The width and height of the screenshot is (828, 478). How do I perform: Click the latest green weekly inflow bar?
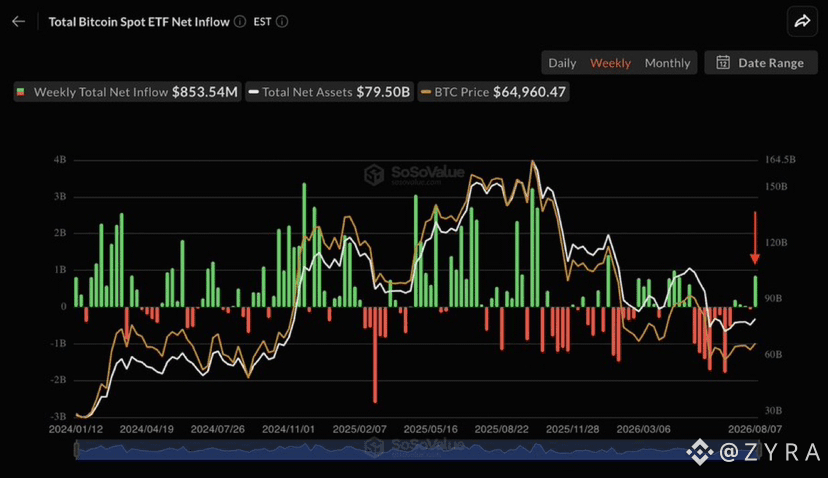pos(756,291)
